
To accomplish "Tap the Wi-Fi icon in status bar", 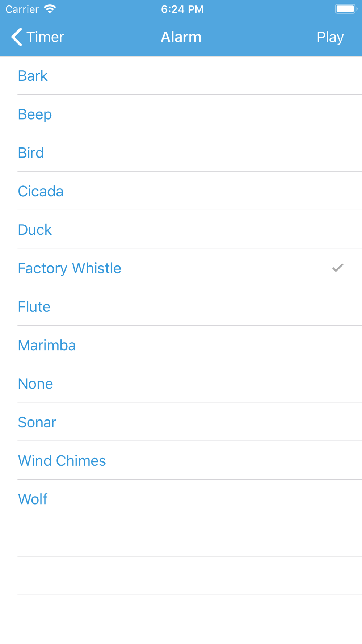I will (50, 9).
